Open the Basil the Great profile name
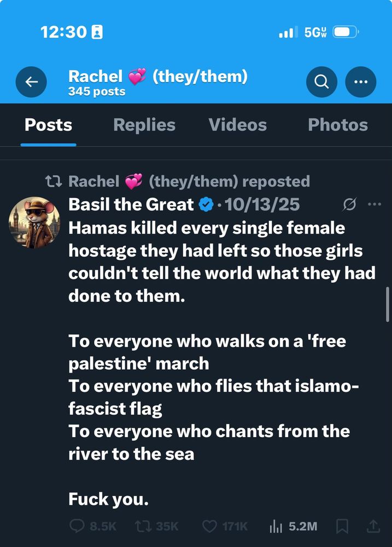Viewport: 392px width, 547px height. click(x=131, y=205)
